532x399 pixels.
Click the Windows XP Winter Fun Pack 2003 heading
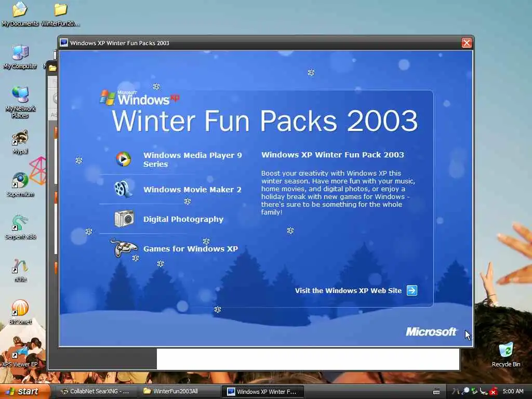tap(332, 155)
